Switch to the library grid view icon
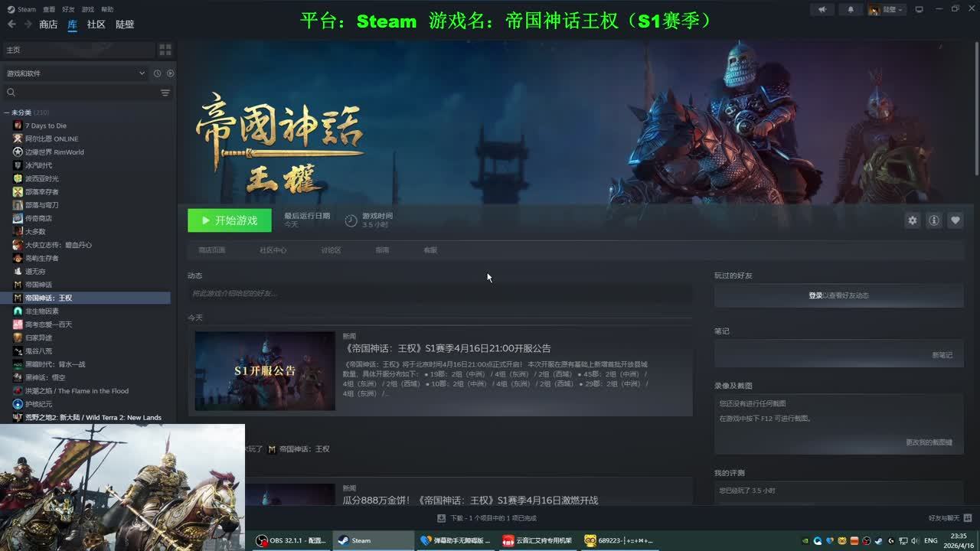Screen dimensions: 980x551 (165, 50)
